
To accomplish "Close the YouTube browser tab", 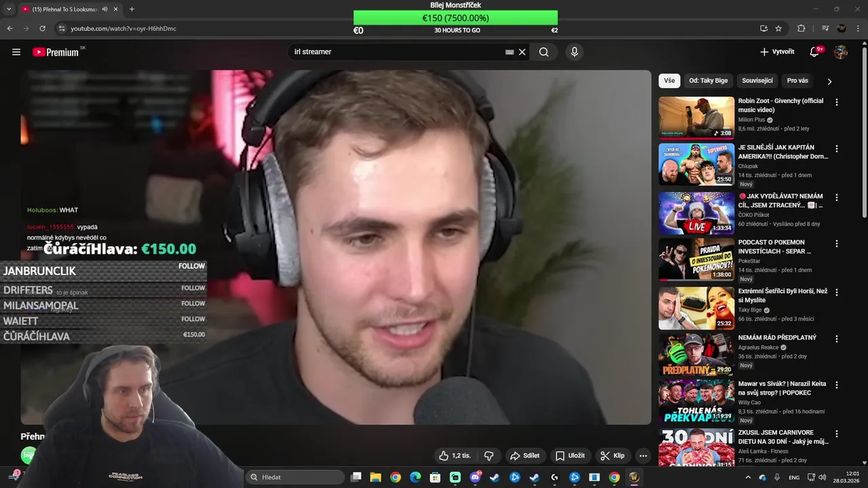I will [115, 9].
